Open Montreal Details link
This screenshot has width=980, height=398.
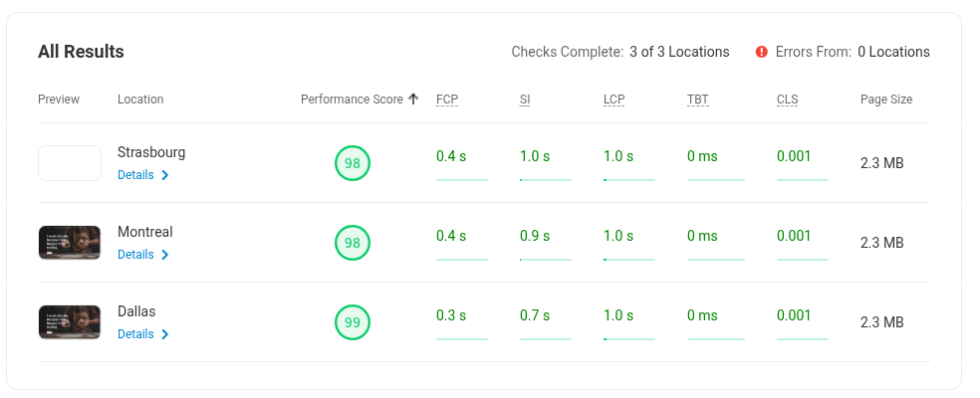click(135, 255)
